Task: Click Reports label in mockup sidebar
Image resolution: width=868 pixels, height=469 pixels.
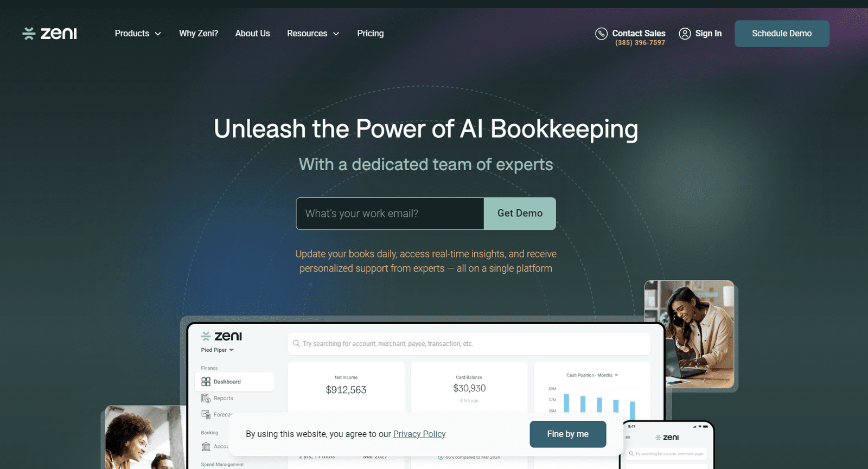Action: tap(224, 399)
